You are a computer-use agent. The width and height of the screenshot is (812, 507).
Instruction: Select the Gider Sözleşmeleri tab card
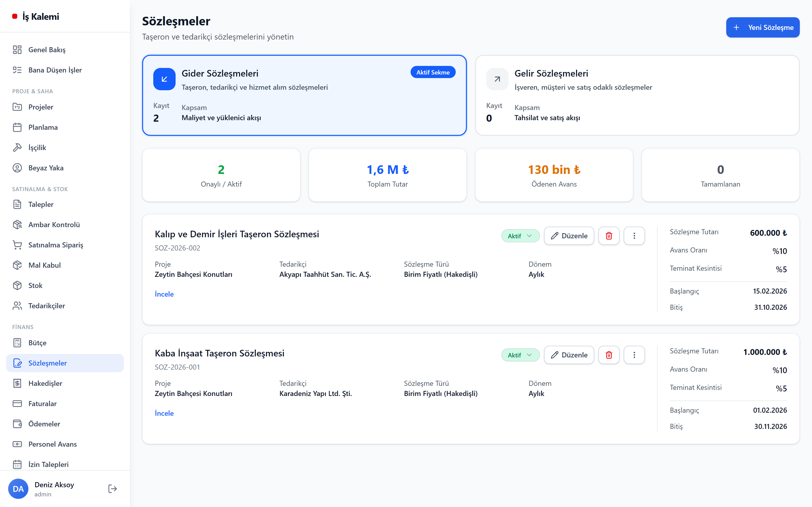coord(304,95)
